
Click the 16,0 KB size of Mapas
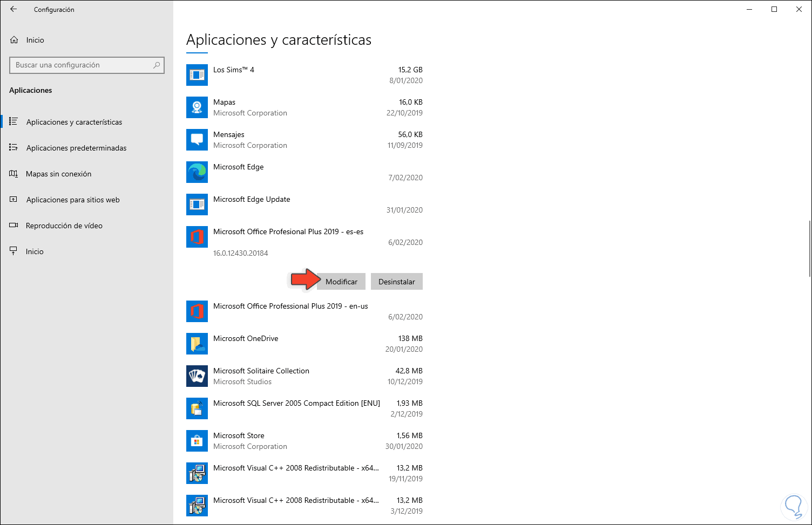411,102
